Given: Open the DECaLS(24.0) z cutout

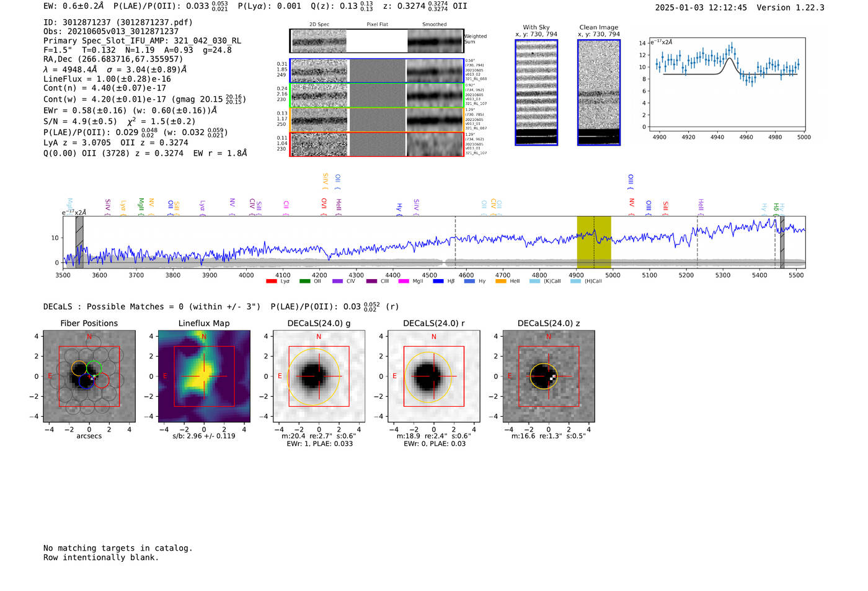Looking at the screenshot, I should (549, 376).
